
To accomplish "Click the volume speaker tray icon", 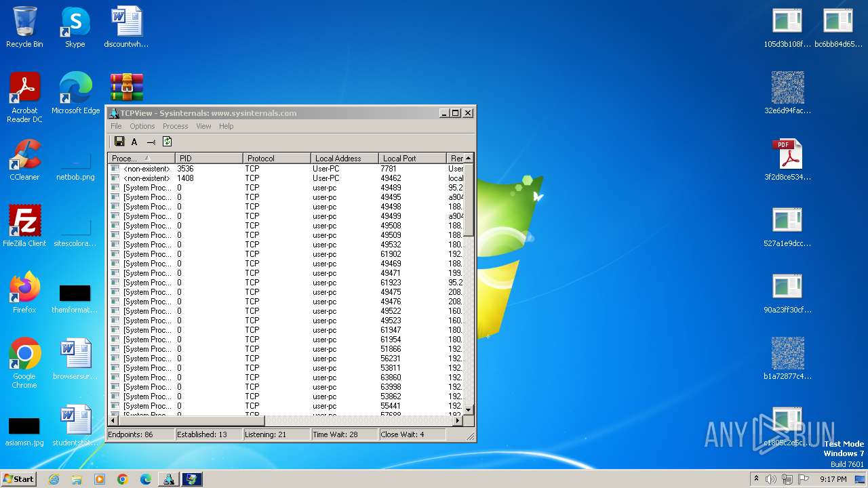I will click(771, 479).
